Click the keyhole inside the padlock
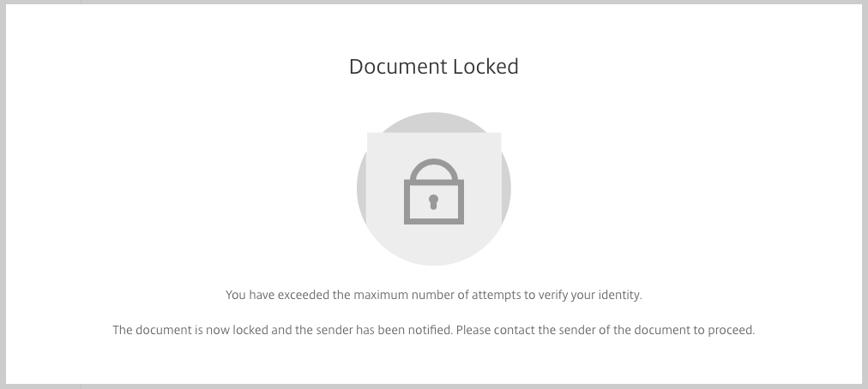Viewport: 868px width, 389px height. (433, 202)
